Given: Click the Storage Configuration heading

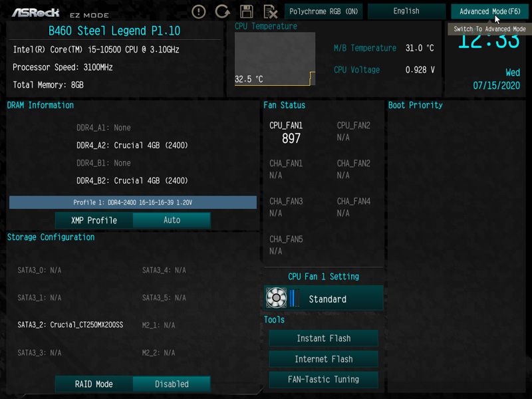Looking at the screenshot, I should pyautogui.click(x=51, y=237).
